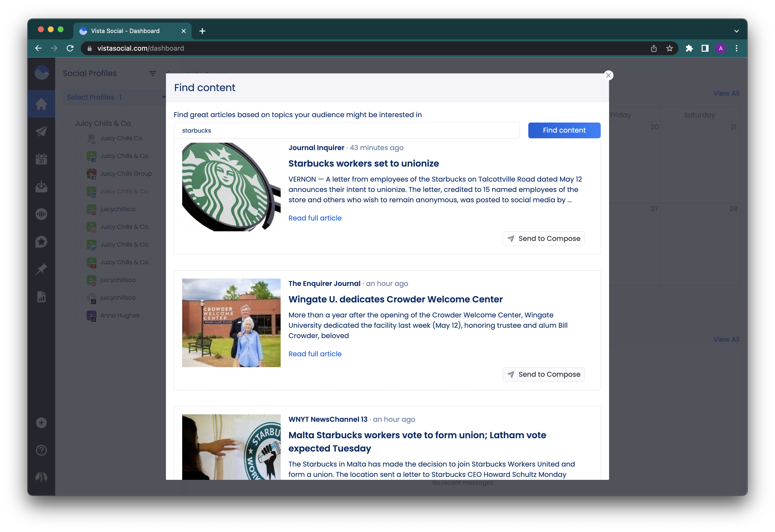Open the Starbucks workers set to unionize headline
This screenshot has height=532, width=775.
pos(363,163)
